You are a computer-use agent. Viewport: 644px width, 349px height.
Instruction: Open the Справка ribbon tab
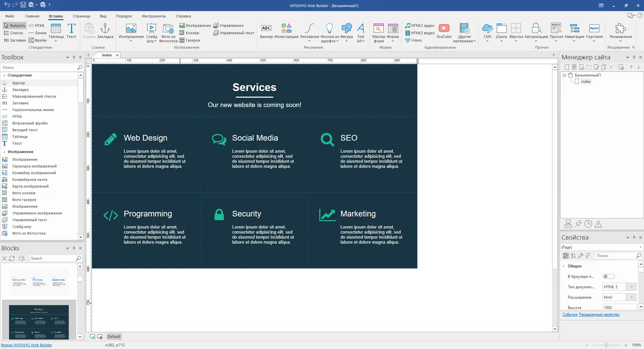point(183,16)
